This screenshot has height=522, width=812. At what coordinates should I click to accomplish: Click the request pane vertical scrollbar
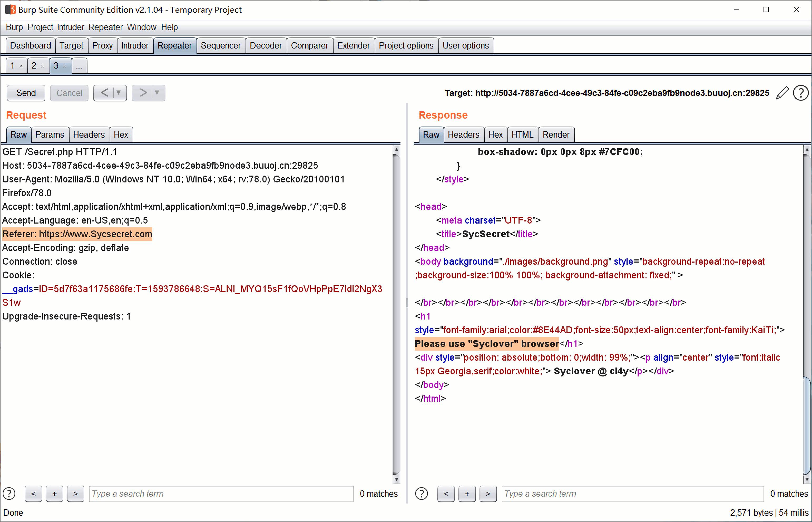(396, 314)
